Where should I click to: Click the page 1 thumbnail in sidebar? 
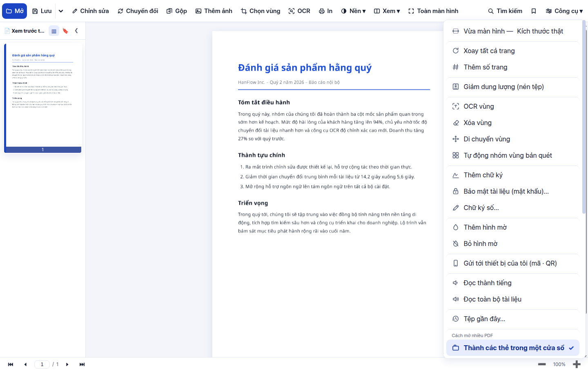click(x=43, y=98)
